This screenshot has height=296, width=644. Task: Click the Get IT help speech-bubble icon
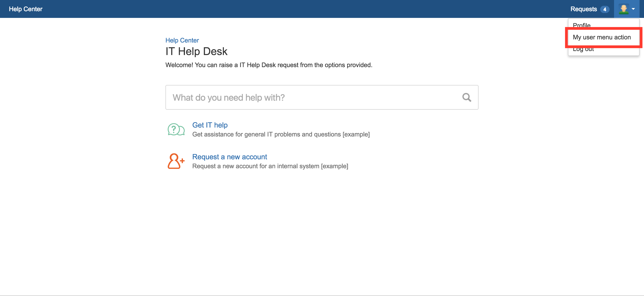pos(176,129)
